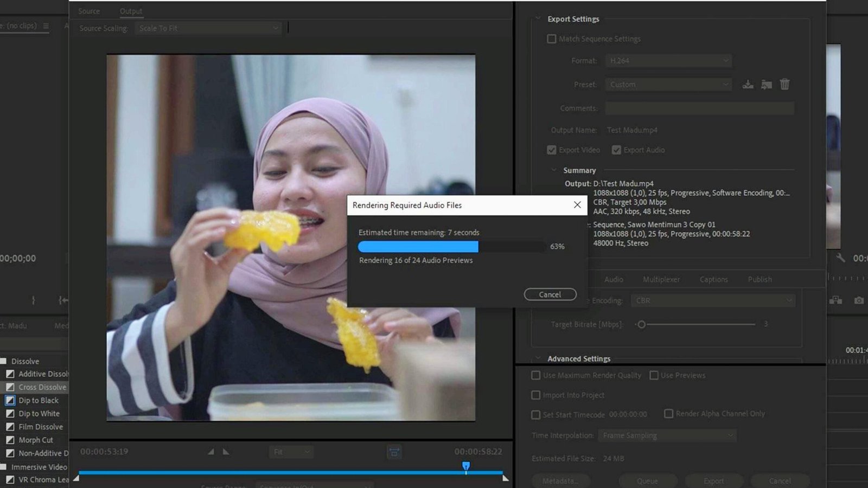
Task: Click the set out point triangle
Action: coord(226,452)
